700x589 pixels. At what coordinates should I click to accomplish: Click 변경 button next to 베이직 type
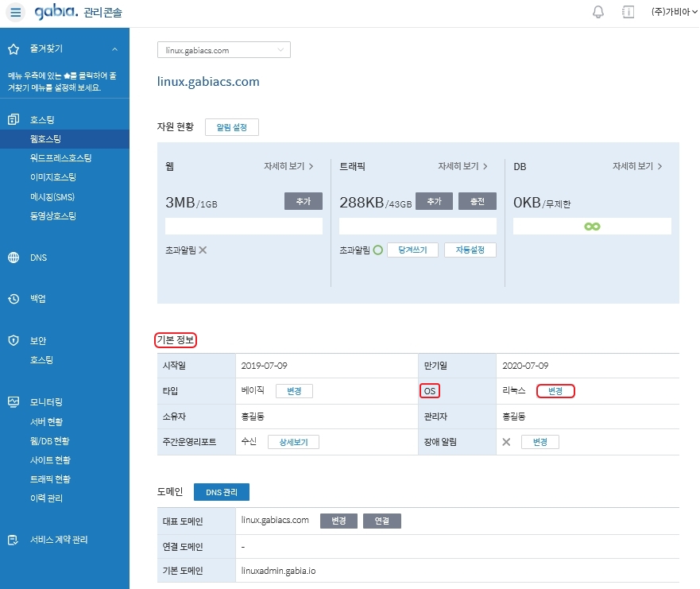coord(294,391)
